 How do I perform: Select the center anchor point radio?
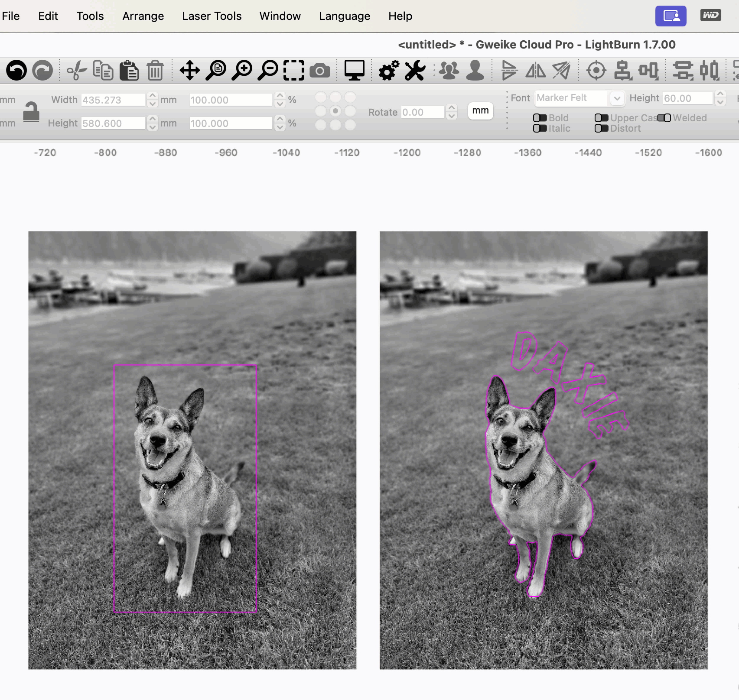click(x=335, y=111)
